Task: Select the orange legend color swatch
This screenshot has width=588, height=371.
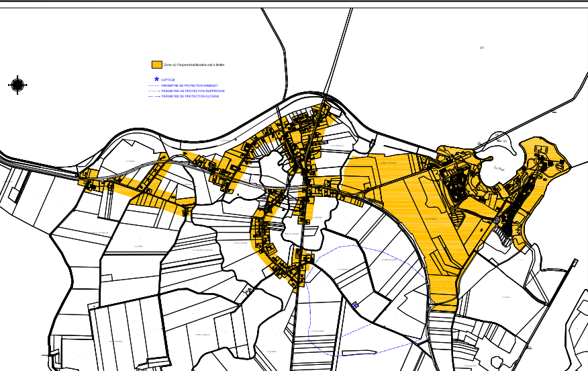Action: tap(156, 65)
